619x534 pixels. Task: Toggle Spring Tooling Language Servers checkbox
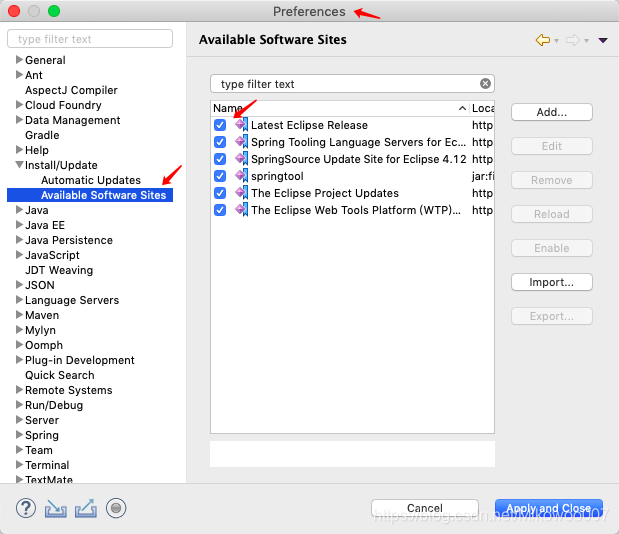click(x=220, y=142)
